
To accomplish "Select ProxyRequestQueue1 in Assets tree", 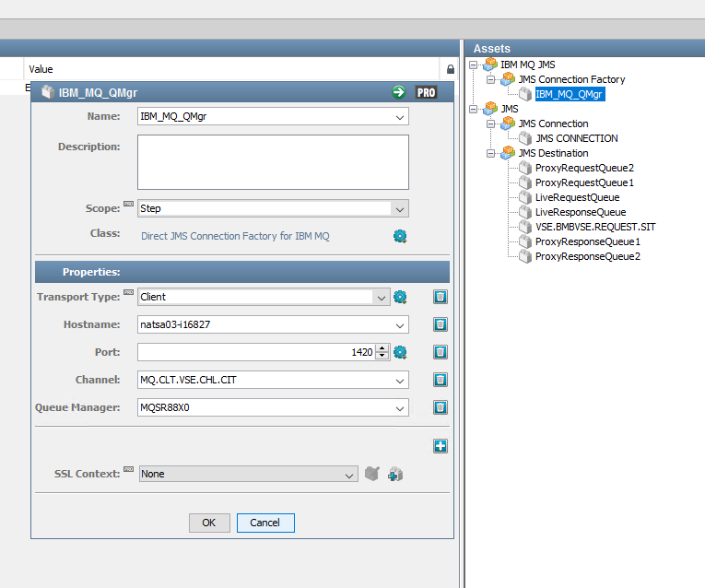I will pos(584,183).
